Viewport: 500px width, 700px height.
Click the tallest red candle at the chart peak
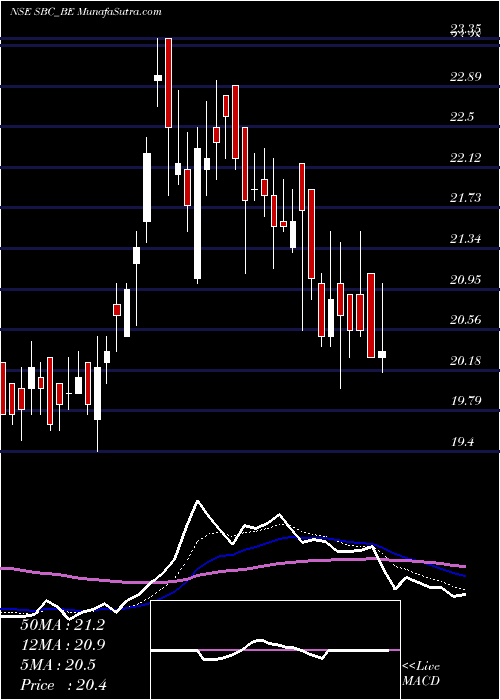[x=168, y=83]
